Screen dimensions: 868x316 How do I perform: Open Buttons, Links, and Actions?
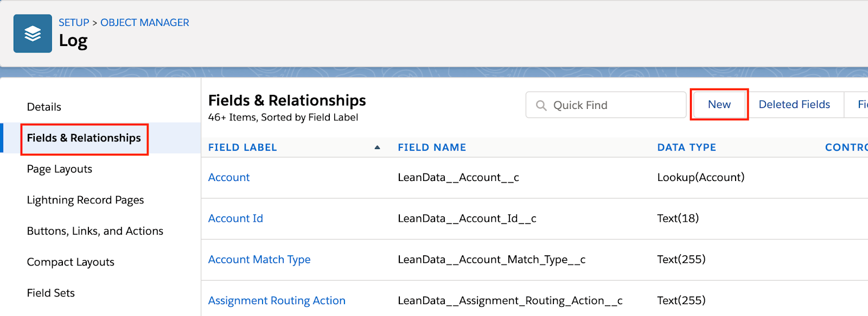pyautogui.click(x=95, y=231)
